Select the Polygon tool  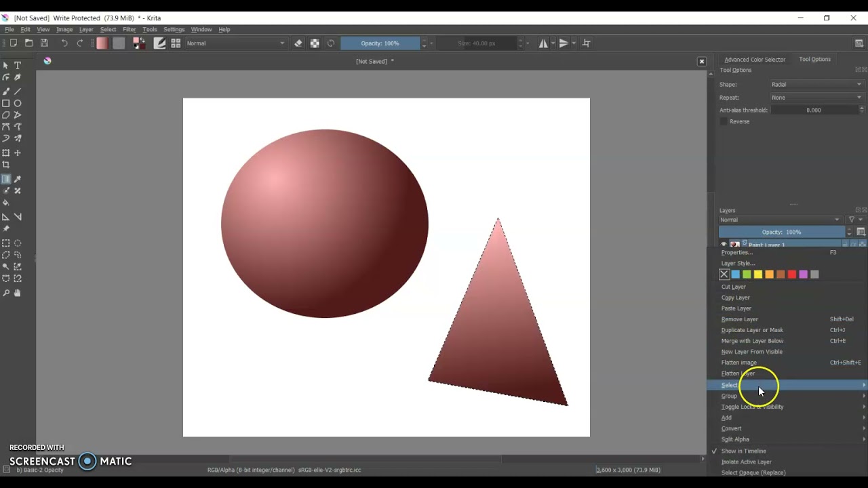tap(6, 115)
